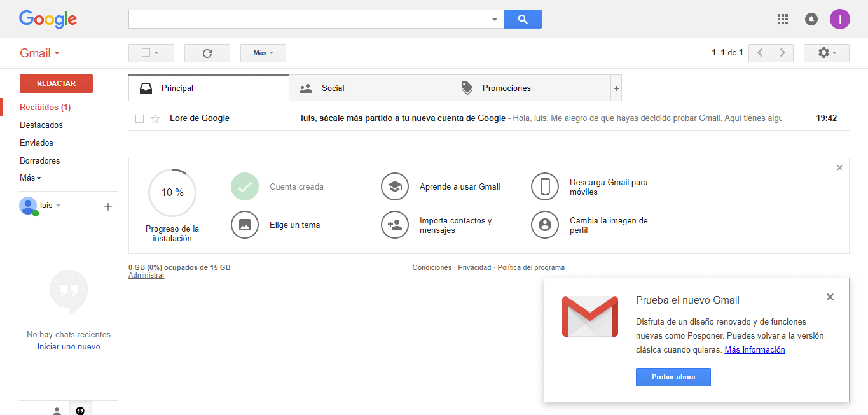Click the blue search magnifier button
The width and height of the screenshot is (868, 415).
(x=522, y=19)
